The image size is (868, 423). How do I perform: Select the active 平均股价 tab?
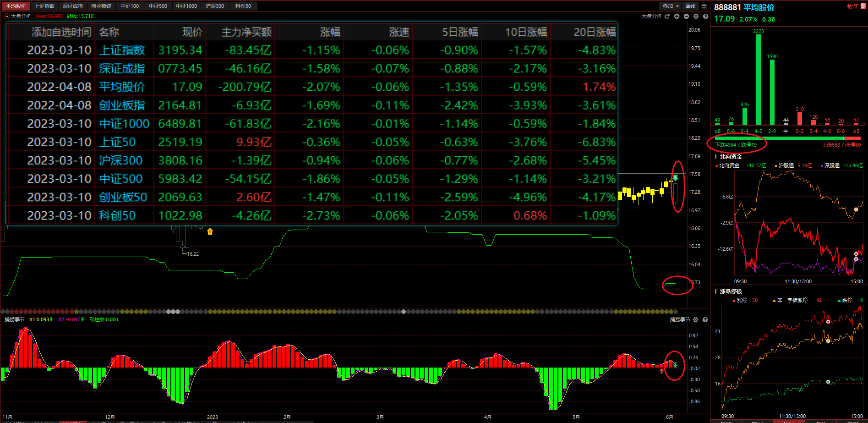tap(16, 6)
